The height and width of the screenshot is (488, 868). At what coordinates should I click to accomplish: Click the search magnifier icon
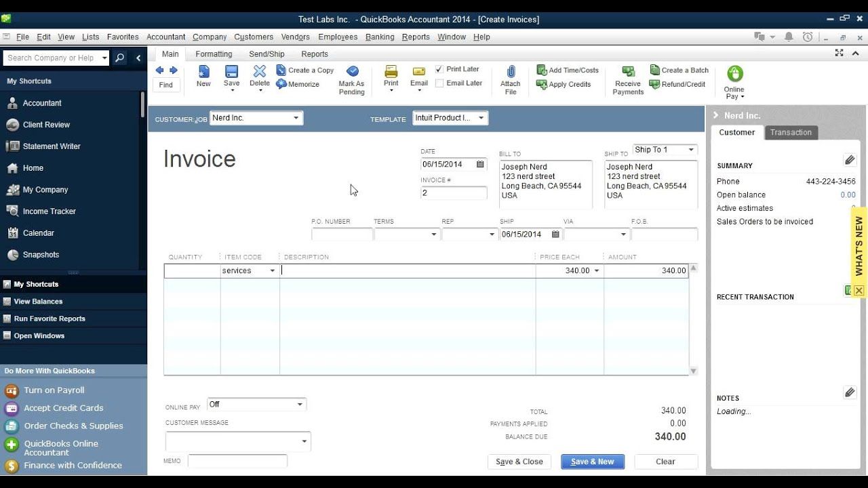[120, 58]
